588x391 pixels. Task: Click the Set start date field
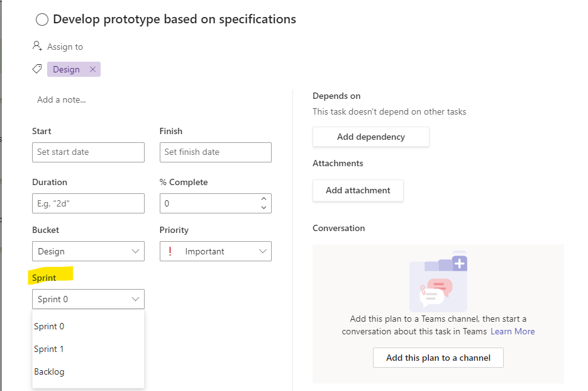[x=88, y=152]
